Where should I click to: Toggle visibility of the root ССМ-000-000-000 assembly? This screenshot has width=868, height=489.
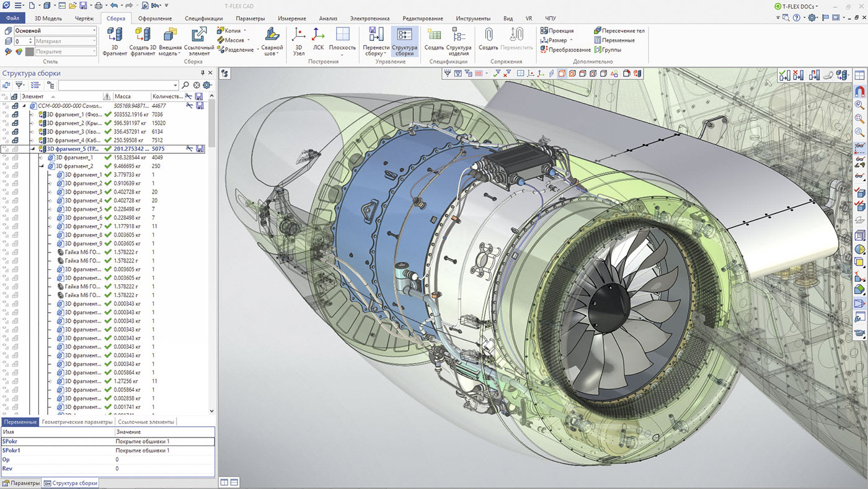[6, 106]
